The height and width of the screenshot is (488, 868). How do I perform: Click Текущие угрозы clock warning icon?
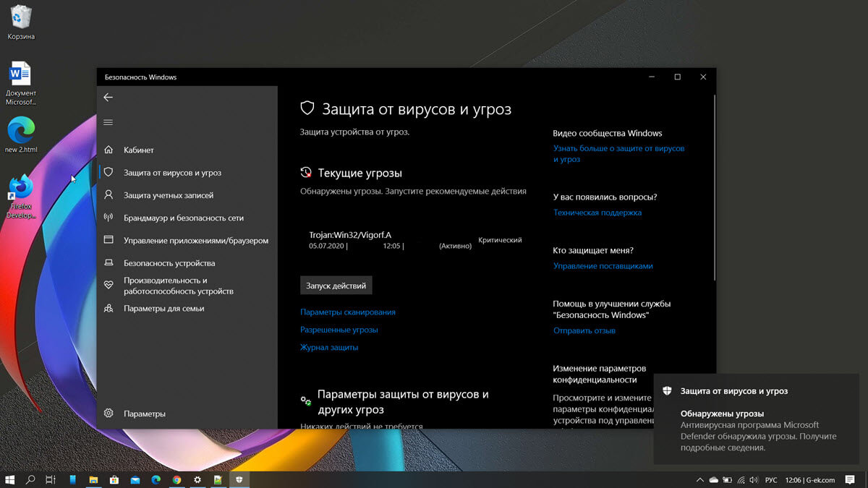[306, 173]
